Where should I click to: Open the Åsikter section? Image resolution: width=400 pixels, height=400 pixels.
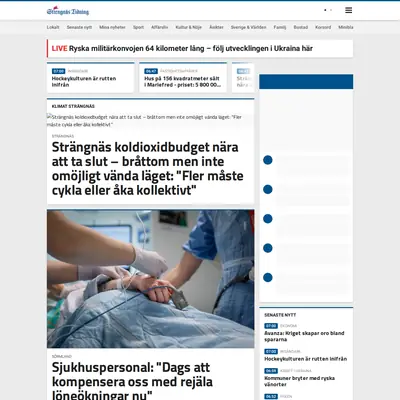216,27
